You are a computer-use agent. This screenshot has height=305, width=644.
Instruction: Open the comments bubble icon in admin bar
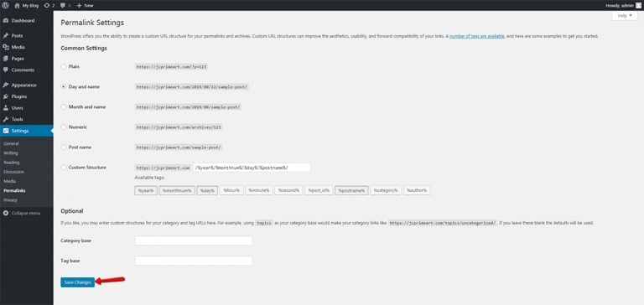62,6
